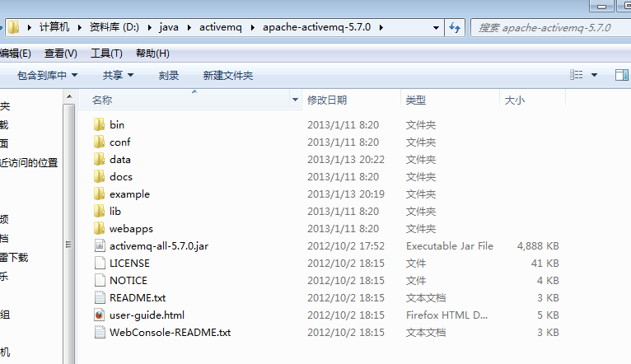Click the folder icon in address bar
The image size is (631, 364).
(x=14, y=27)
